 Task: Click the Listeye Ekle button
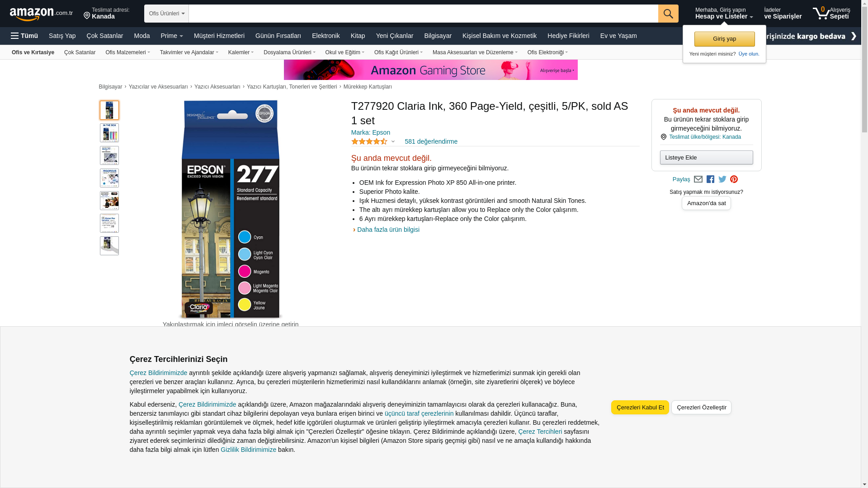(x=706, y=157)
